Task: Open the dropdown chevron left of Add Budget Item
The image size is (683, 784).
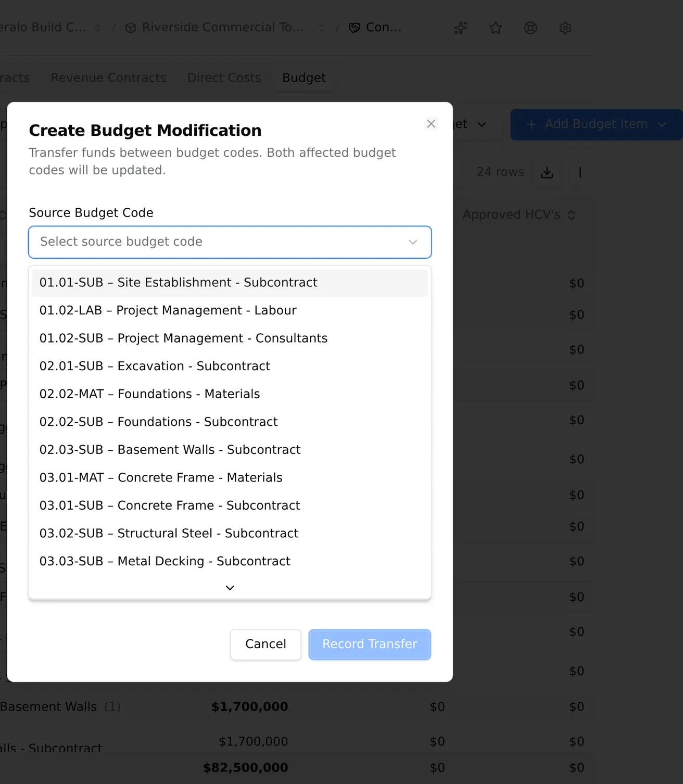Action: click(482, 124)
